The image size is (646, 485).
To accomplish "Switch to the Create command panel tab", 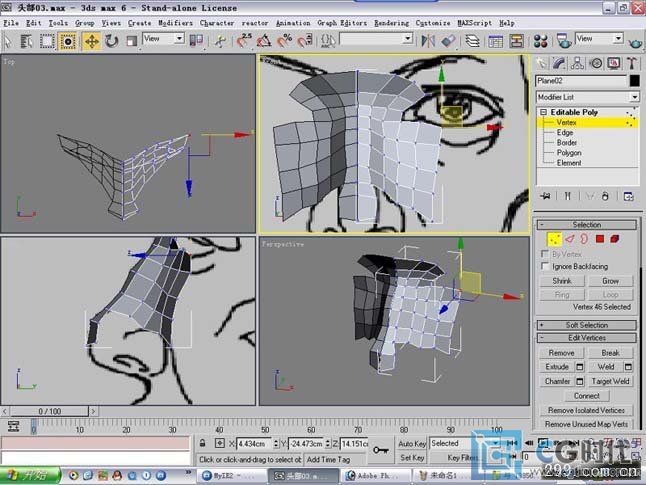I will [541, 63].
